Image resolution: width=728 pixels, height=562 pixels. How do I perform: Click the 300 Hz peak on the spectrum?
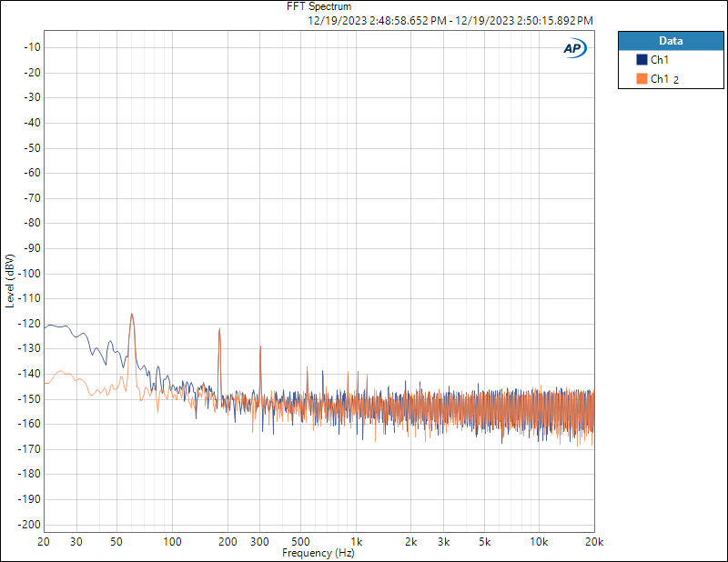(x=260, y=347)
